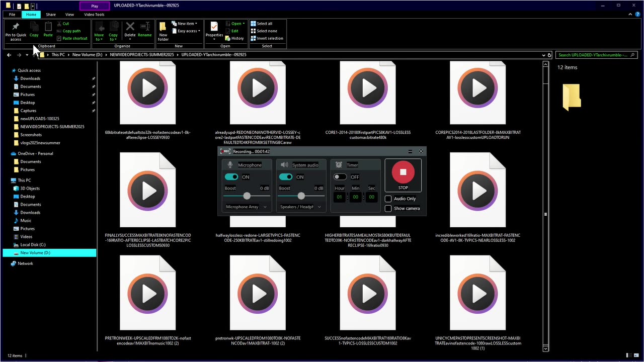Stop the recording with the red STOP button
Viewport: 644px width, 362px height.
403,175
